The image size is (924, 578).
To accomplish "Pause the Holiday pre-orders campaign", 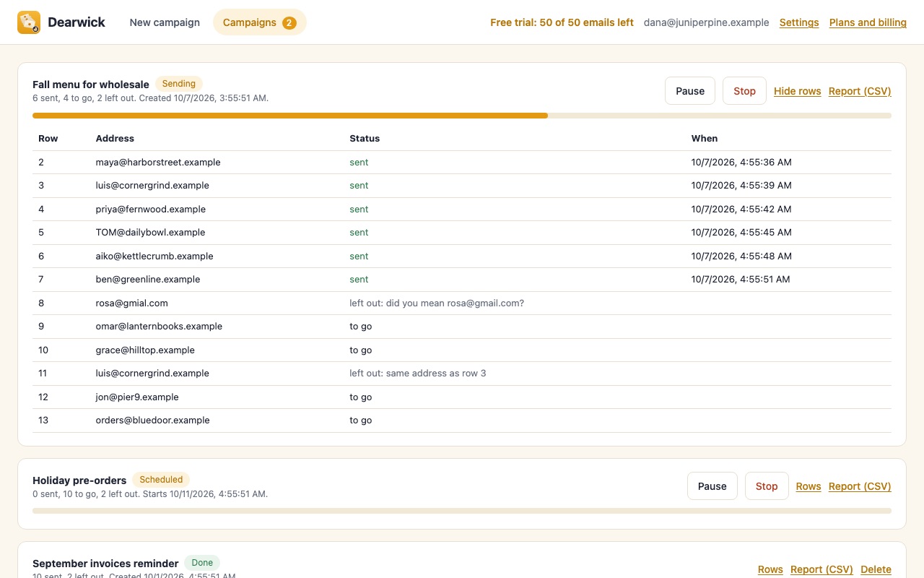I will [712, 486].
